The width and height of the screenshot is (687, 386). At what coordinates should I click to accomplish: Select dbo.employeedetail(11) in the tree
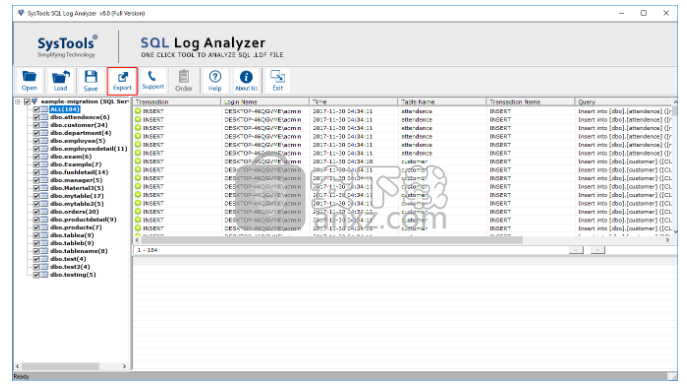pyautogui.click(x=89, y=149)
